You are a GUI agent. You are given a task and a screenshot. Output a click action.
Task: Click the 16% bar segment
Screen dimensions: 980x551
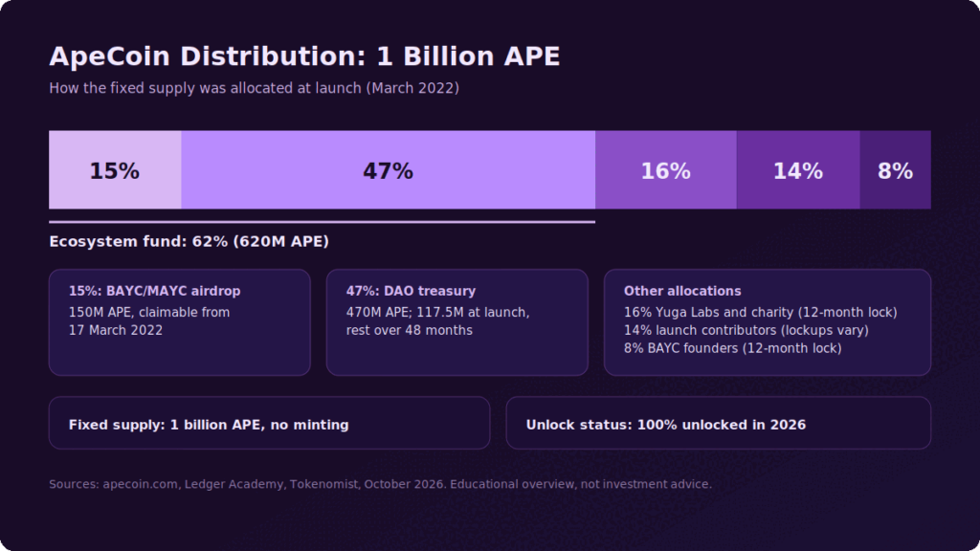666,170
